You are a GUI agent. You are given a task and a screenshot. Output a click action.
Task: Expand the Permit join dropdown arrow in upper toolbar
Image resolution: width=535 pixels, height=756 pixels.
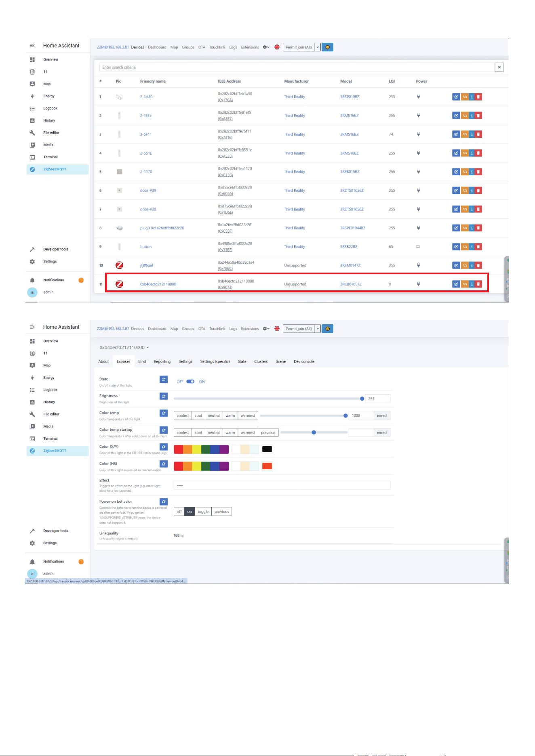pyautogui.click(x=318, y=47)
